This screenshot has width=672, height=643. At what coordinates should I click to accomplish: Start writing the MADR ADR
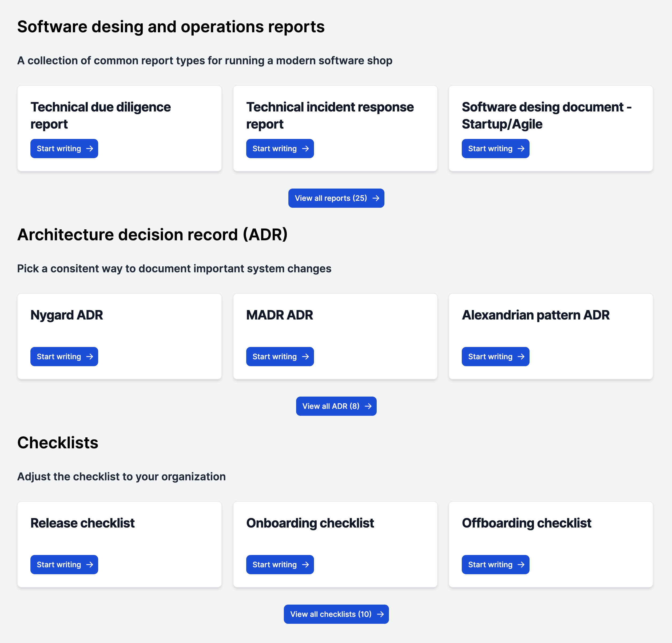click(280, 357)
